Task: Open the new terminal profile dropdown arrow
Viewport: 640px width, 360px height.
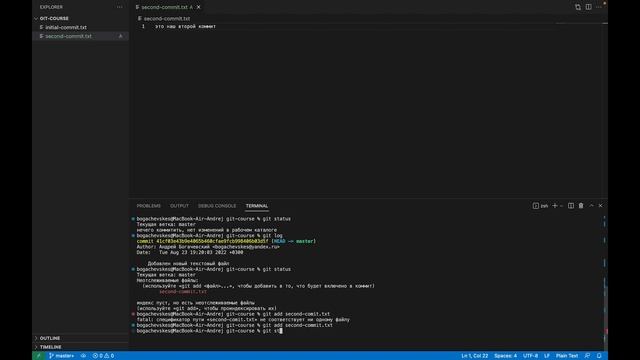Action: click(x=562, y=206)
